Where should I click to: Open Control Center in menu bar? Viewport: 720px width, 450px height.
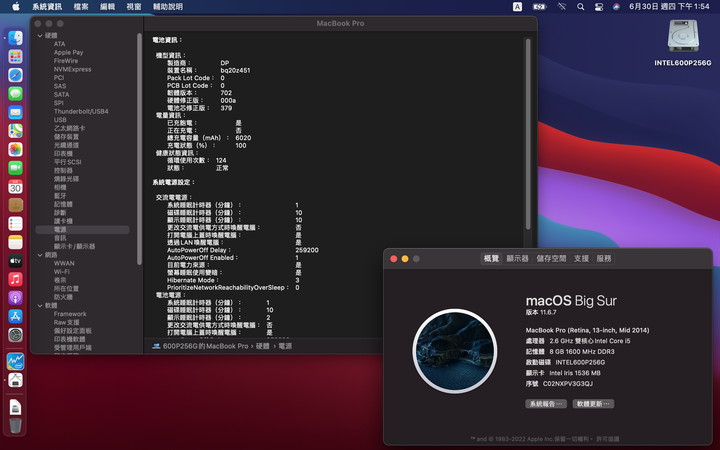[599, 6]
